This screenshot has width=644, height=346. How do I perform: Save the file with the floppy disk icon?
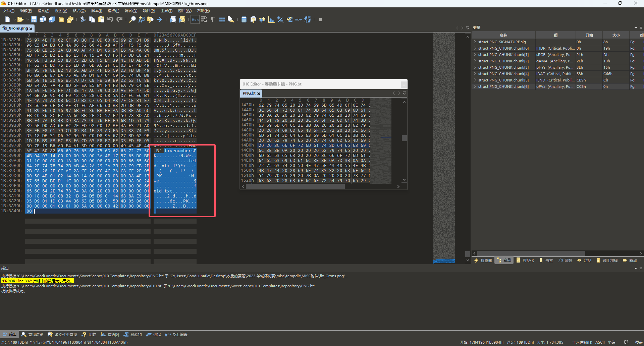(34, 19)
